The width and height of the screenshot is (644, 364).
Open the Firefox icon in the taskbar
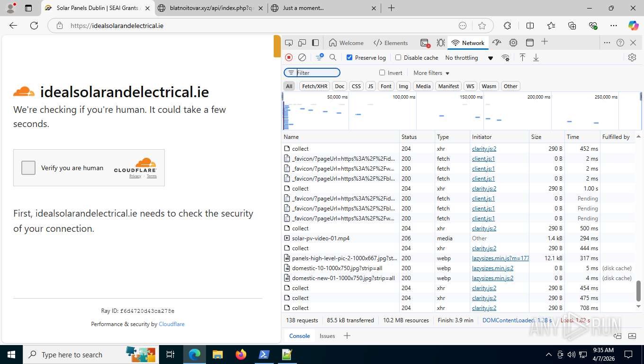click(241, 355)
